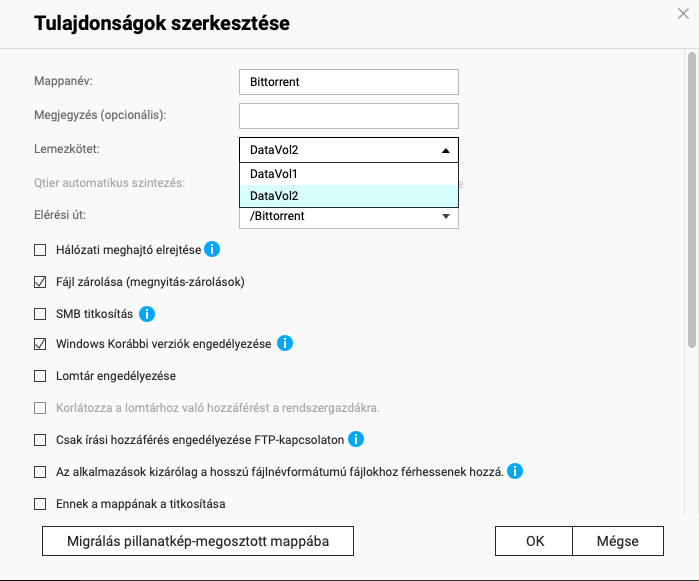Click the OK button

(x=534, y=541)
